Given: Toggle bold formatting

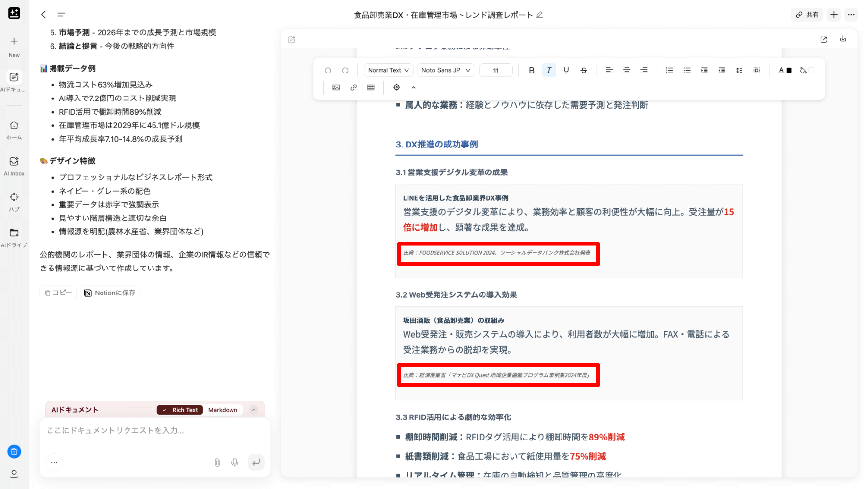Looking at the screenshot, I should 531,71.
